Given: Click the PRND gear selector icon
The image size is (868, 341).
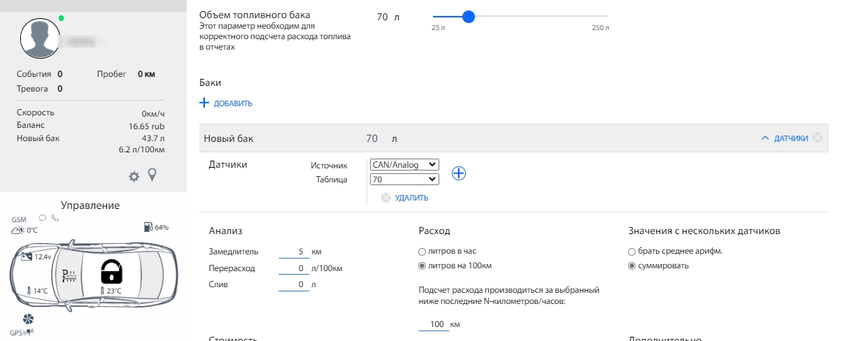Looking at the screenshot, I should [69, 275].
